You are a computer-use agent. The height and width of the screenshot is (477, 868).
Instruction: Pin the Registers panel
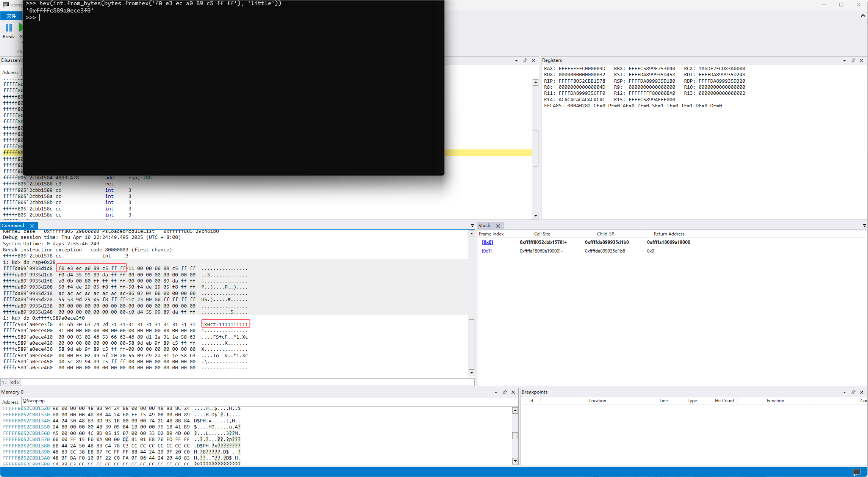853,60
